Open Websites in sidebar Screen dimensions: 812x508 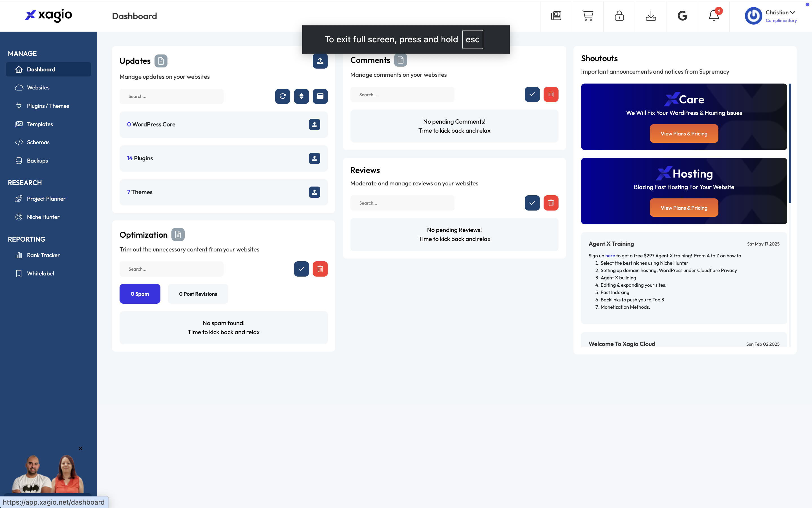pyautogui.click(x=48, y=87)
